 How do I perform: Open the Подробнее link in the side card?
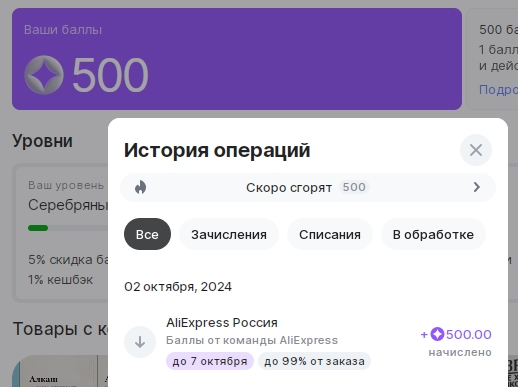tap(498, 89)
